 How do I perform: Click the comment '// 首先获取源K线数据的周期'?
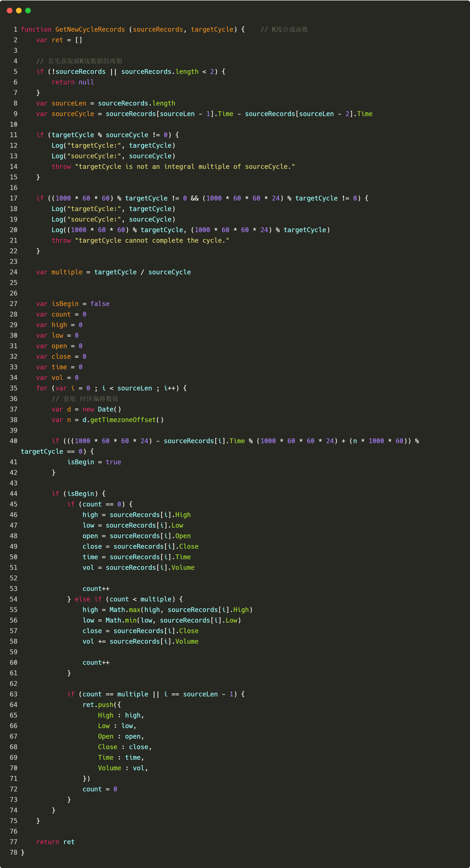[79, 61]
